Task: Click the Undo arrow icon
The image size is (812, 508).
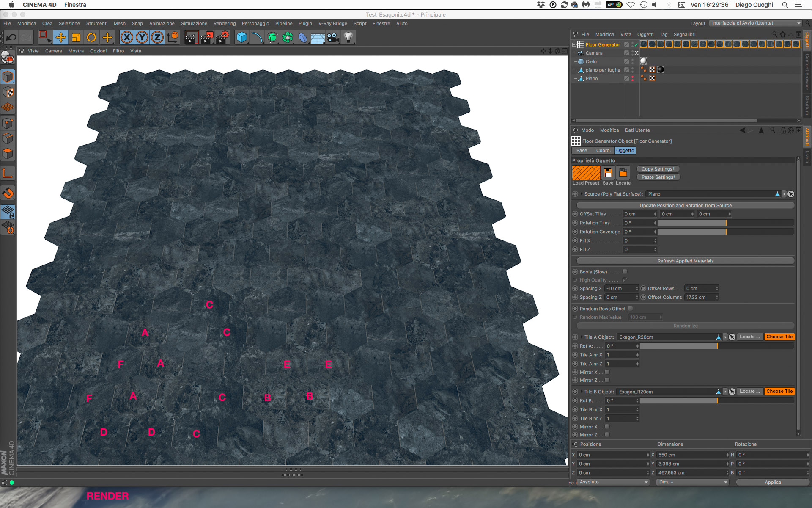Action: (x=11, y=38)
